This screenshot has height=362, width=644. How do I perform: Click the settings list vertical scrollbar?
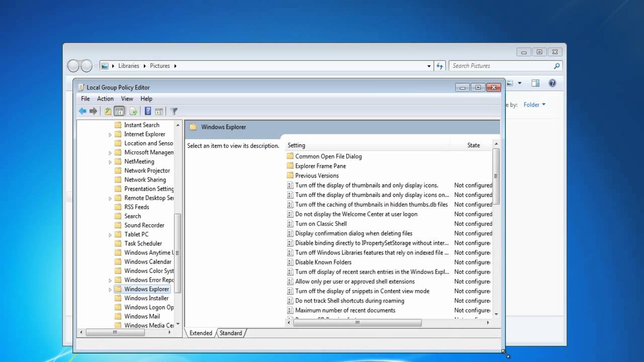point(496,176)
